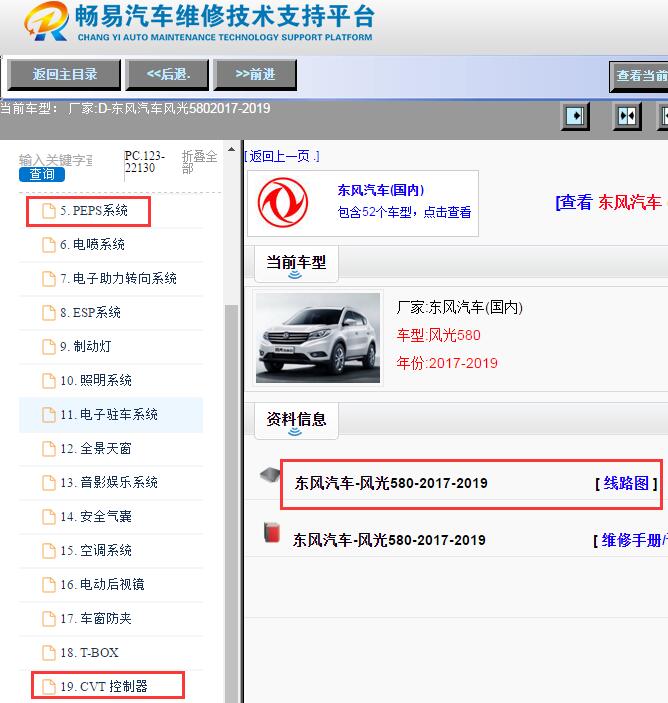Click 返回主目录 button
Viewport: 668px width, 703px height.
pos(65,74)
